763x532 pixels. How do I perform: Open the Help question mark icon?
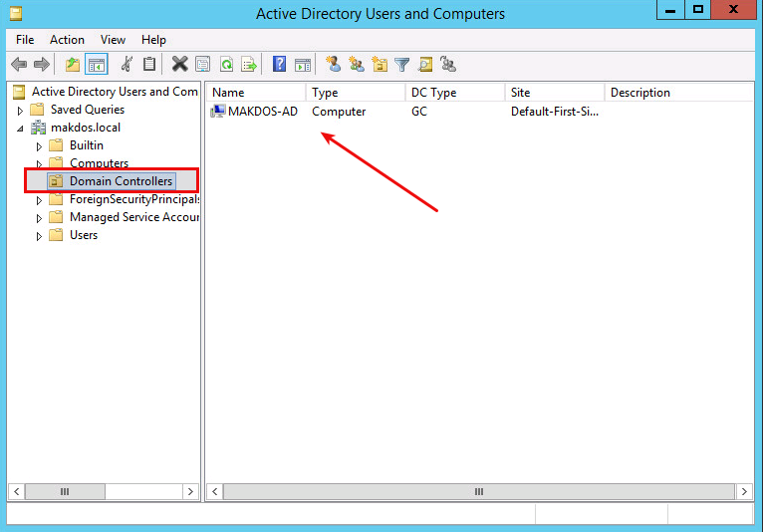pos(279,64)
